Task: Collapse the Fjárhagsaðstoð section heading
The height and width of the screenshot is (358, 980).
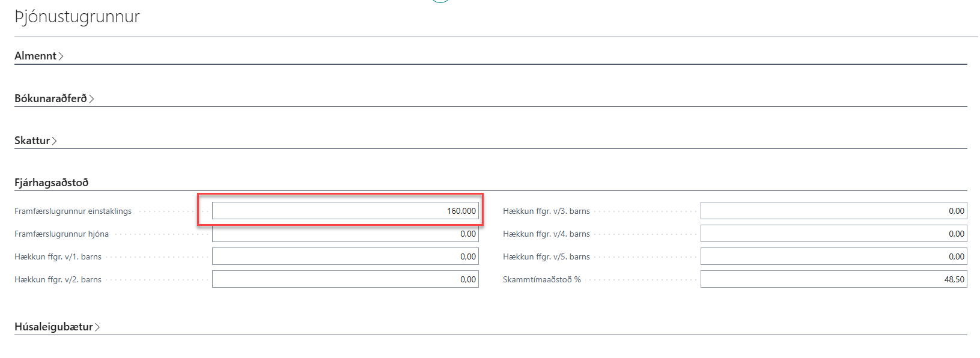Action: (51, 183)
